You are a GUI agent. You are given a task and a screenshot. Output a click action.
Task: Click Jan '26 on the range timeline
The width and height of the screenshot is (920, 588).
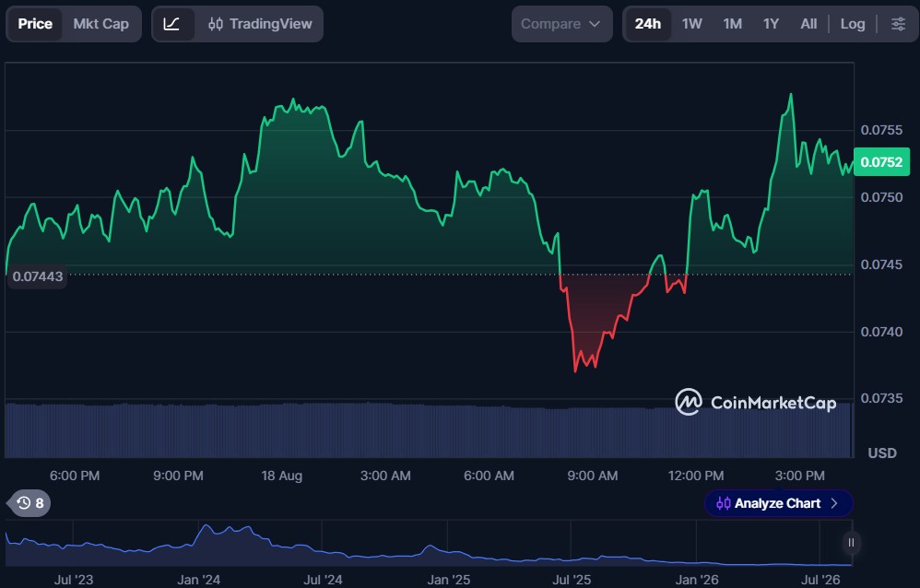tap(697, 580)
